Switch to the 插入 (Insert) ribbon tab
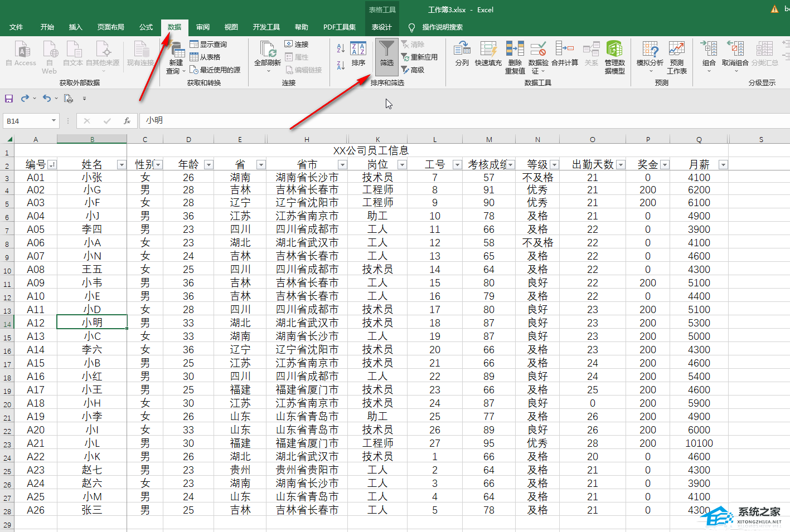Viewport: 790px width, 532px height. 75,27
